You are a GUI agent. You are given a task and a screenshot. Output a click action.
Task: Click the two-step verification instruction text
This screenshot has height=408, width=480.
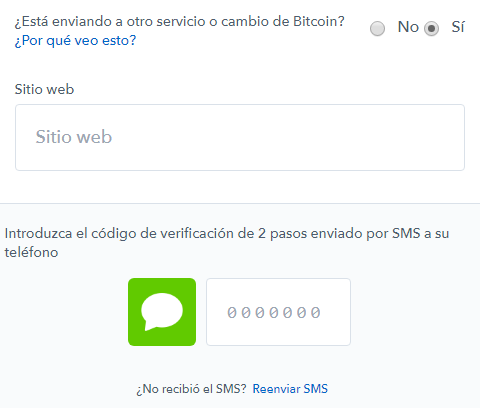pos(227,243)
